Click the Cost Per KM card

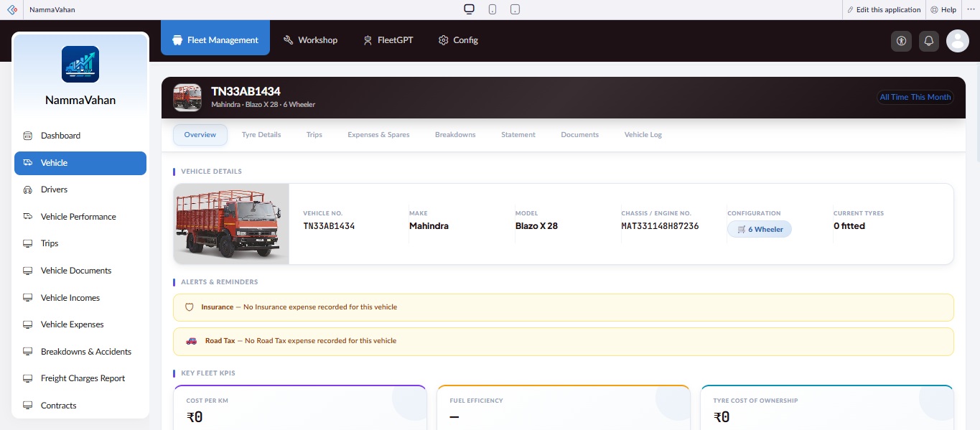click(299, 407)
